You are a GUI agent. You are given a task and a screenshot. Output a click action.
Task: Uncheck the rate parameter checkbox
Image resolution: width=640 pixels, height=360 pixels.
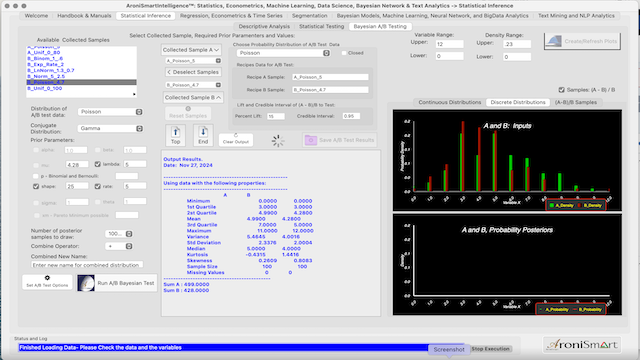(x=98, y=187)
